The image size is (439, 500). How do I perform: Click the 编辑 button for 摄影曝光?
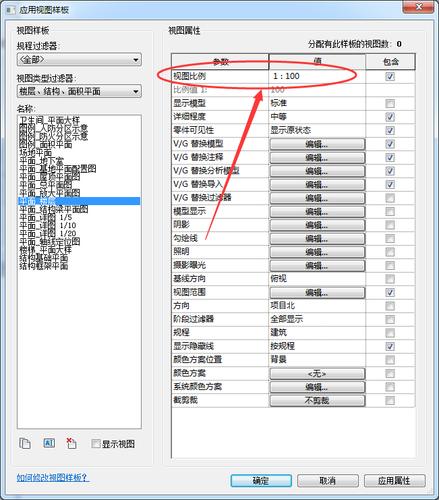317,265
